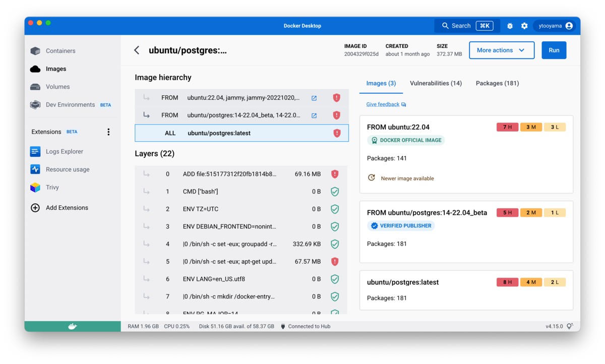Screen dimensions: 605x364
Task: Switch to the Packages (181) tab
Action: [497, 83]
